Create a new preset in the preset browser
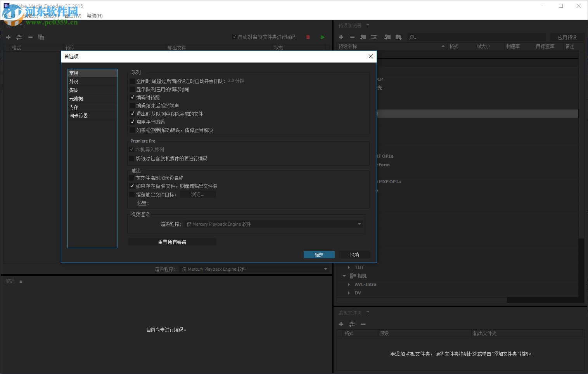 click(341, 37)
